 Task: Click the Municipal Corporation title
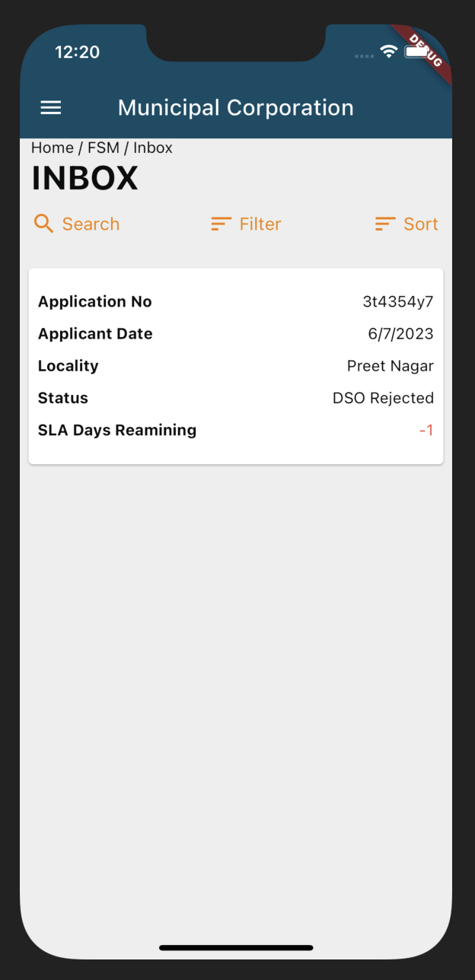pyautogui.click(x=236, y=108)
